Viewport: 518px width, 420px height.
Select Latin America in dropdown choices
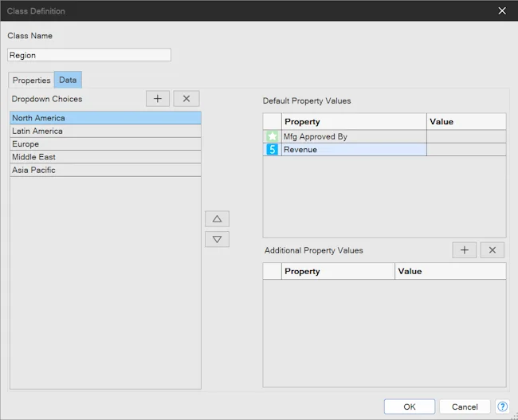[x=105, y=131]
